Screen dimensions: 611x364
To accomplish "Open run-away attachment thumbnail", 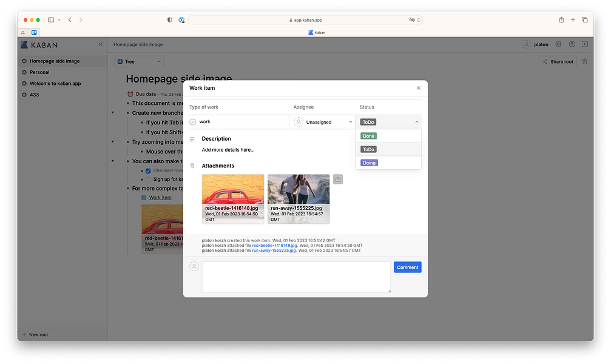I will pyautogui.click(x=299, y=199).
